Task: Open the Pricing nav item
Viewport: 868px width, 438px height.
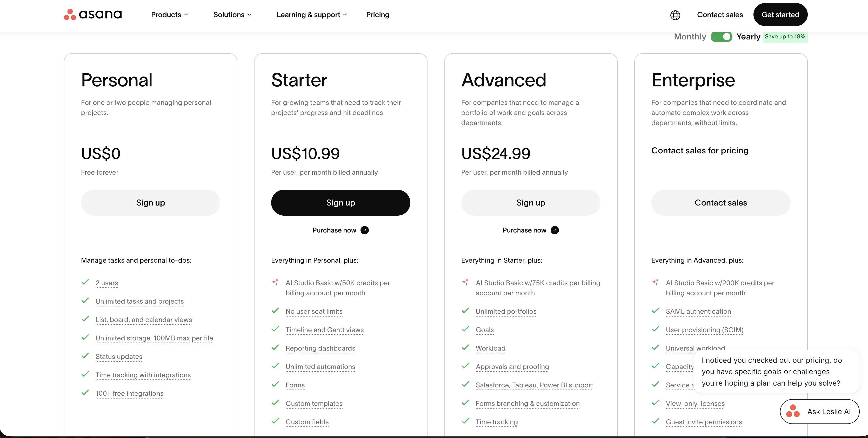Action: [x=377, y=15]
